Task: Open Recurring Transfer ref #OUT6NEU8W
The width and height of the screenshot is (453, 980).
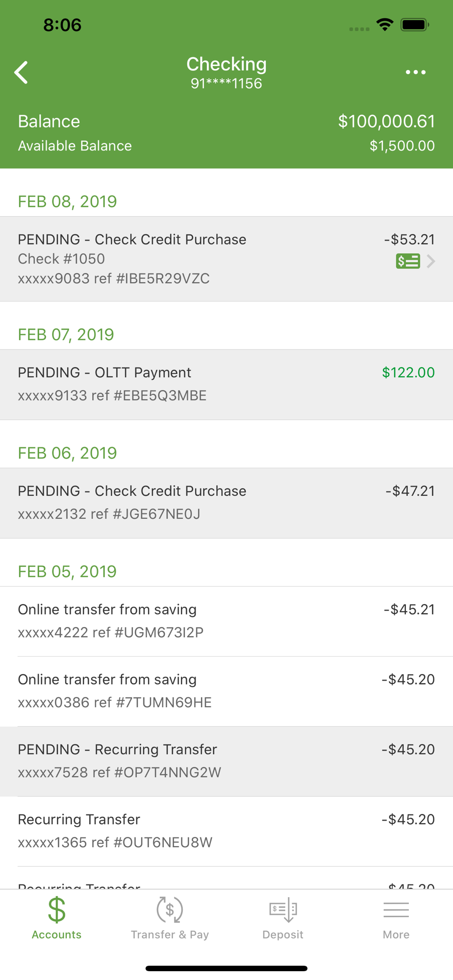Action: (x=226, y=832)
